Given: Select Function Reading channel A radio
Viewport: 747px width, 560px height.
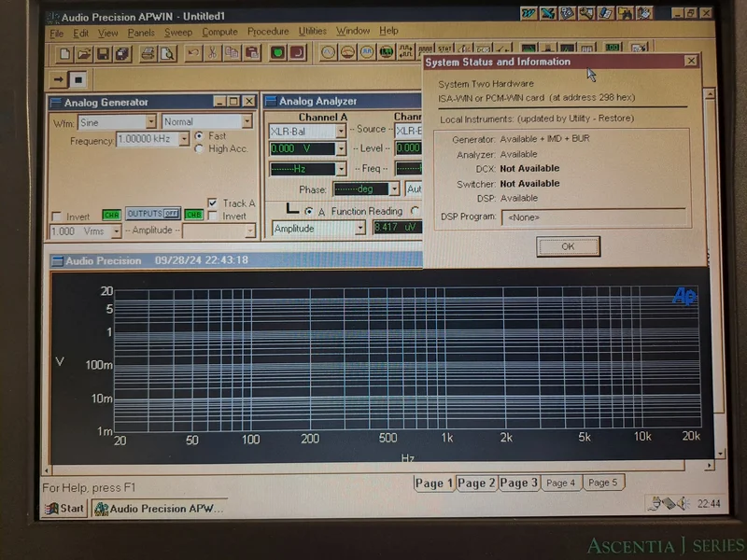Looking at the screenshot, I should pyautogui.click(x=309, y=211).
